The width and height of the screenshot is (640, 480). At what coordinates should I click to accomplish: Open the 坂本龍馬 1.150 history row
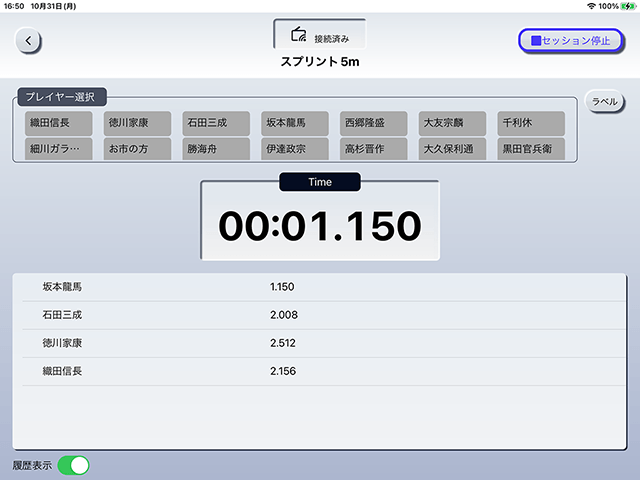pyautogui.click(x=324, y=287)
